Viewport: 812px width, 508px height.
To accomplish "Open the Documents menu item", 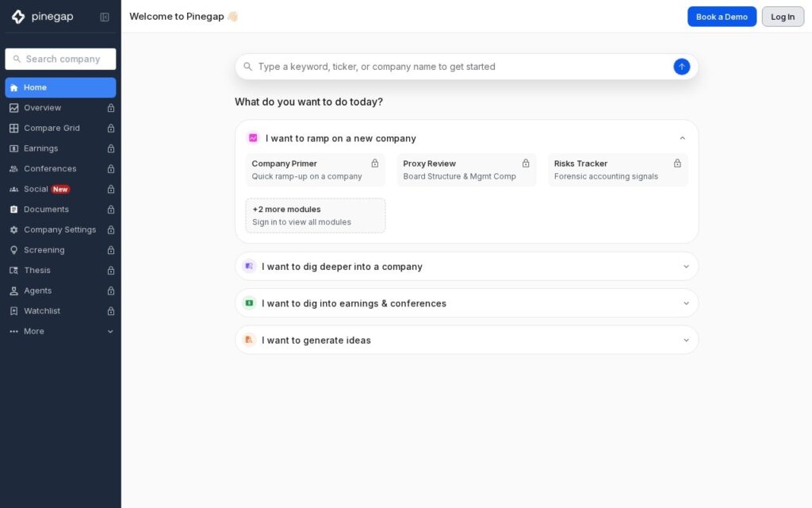I will click(60, 210).
